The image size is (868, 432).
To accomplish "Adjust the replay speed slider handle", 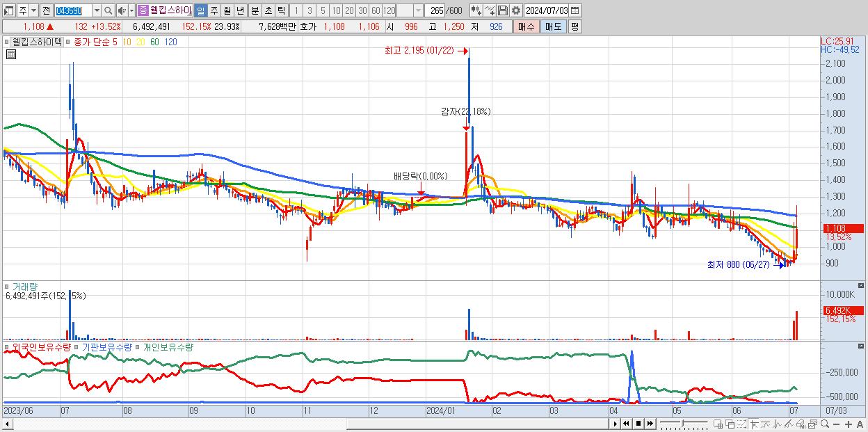I will tap(683, 422).
